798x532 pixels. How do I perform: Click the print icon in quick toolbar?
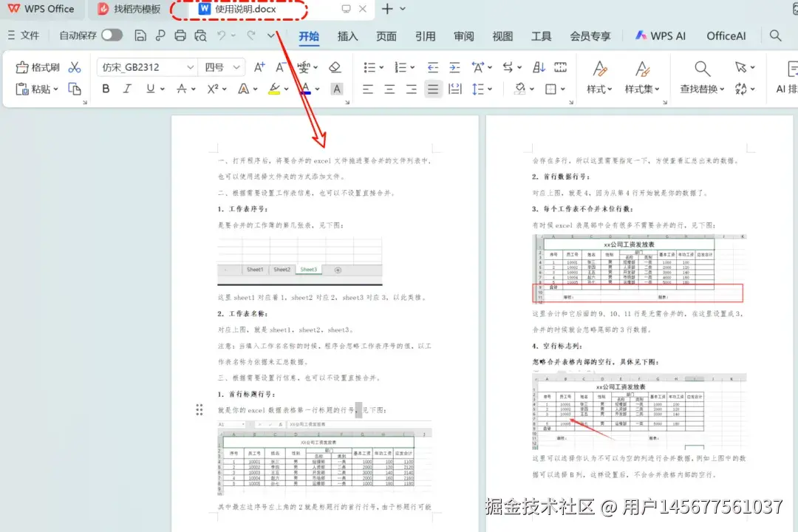(x=180, y=35)
